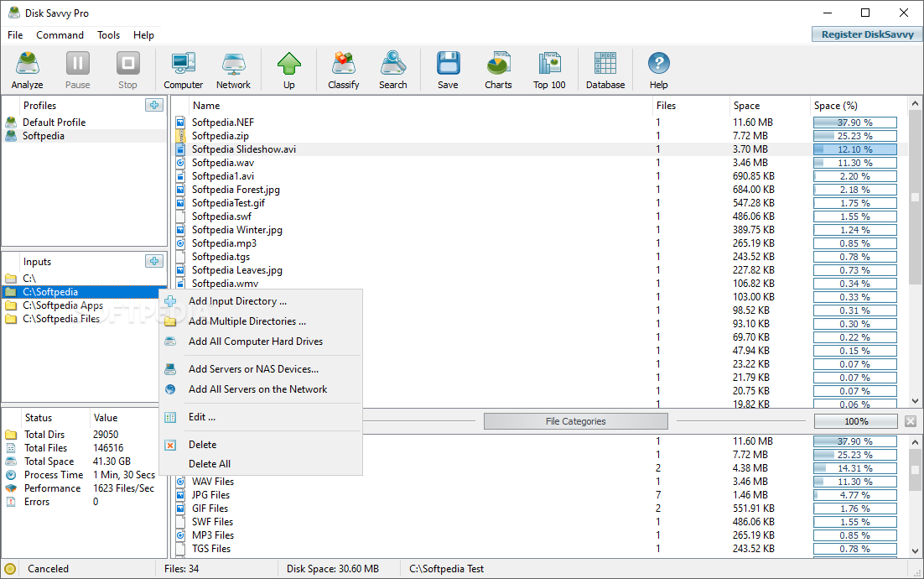Sort by the Name column header
This screenshot has width=924, height=579.
[420, 106]
